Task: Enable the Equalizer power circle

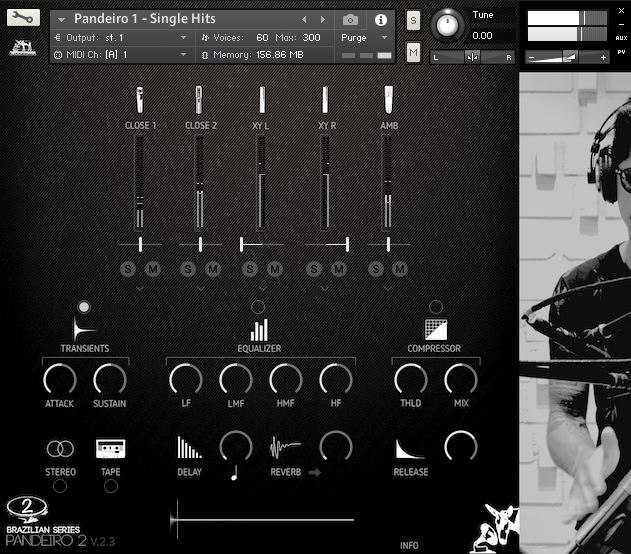Action: point(258,307)
